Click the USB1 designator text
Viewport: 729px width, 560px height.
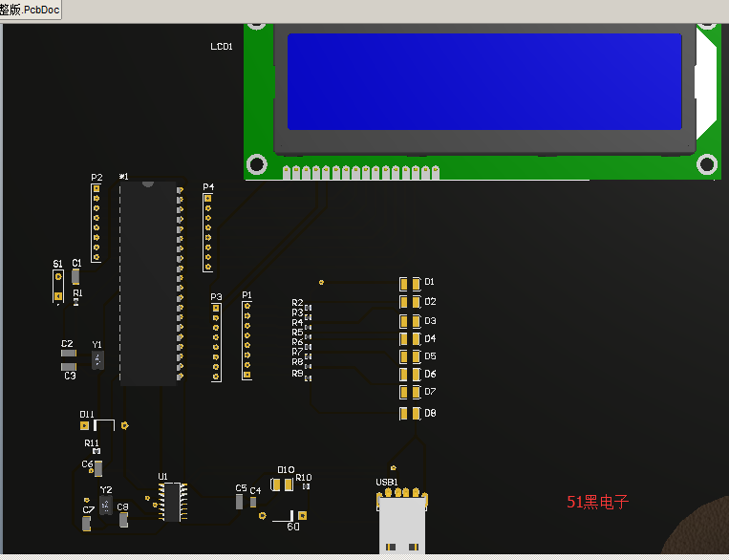pyautogui.click(x=387, y=483)
